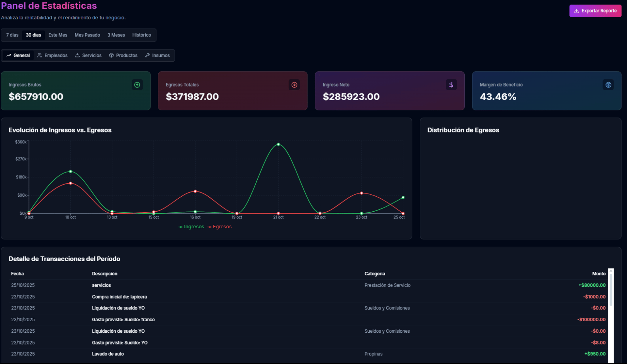Image resolution: width=627 pixels, height=364 pixels.
Task: Click the Margen de Beneficio target icon
Action: point(608,85)
